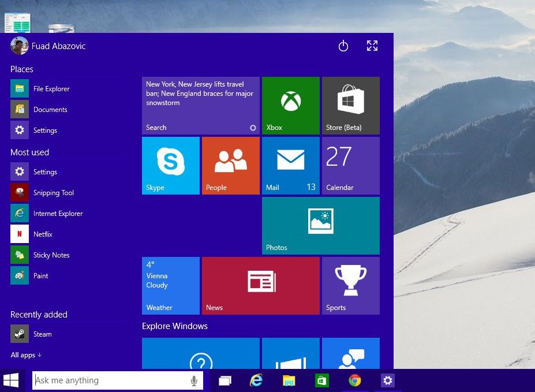Open the Store (Beta) tile
Screen dimensions: 535x392
click(350, 105)
